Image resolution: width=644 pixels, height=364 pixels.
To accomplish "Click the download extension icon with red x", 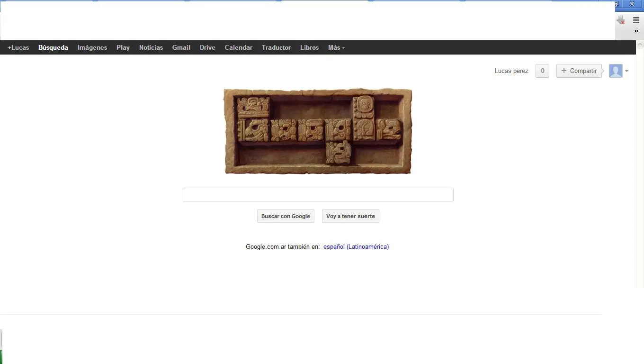I will point(621,20).
